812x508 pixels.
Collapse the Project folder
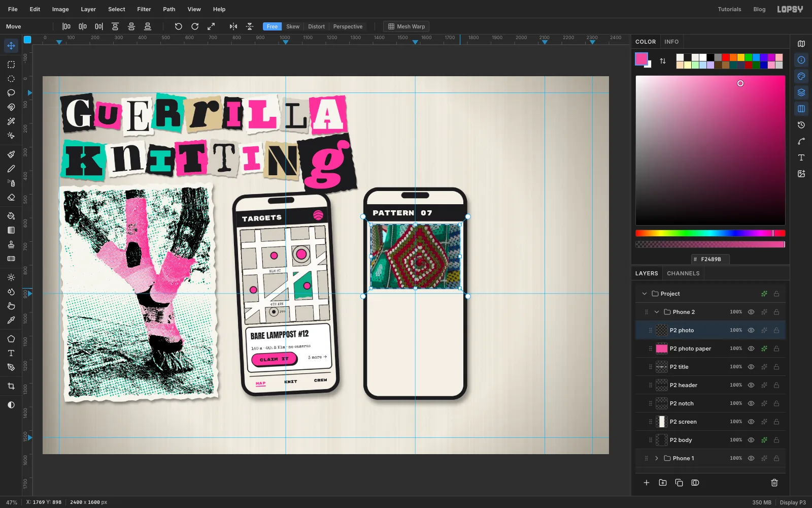[x=645, y=294]
